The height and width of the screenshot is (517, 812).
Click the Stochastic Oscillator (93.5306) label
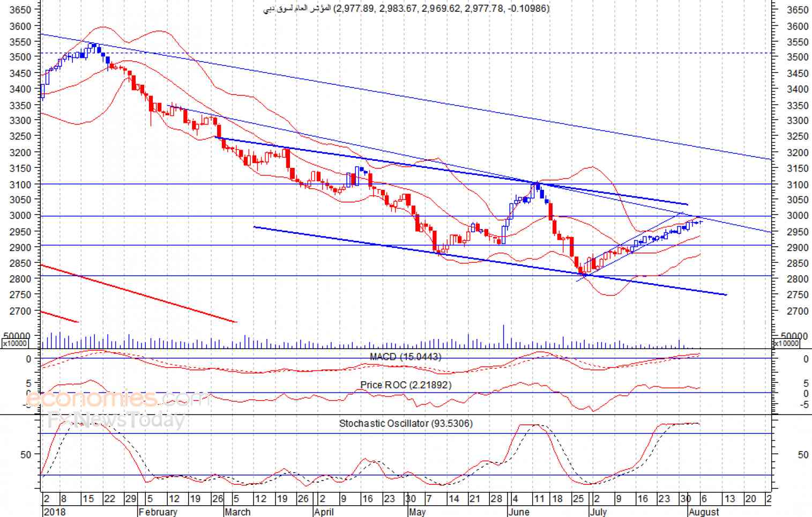pyautogui.click(x=406, y=423)
